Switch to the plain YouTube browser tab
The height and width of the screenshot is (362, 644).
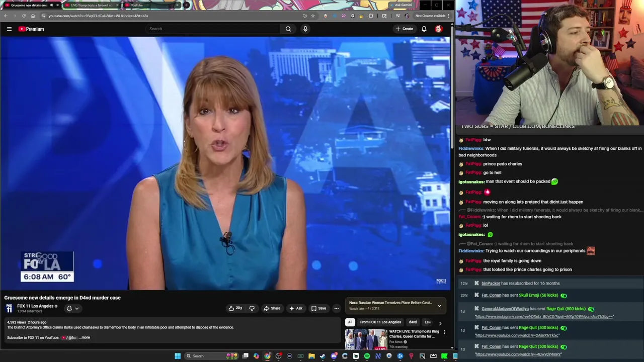click(x=151, y=5)
